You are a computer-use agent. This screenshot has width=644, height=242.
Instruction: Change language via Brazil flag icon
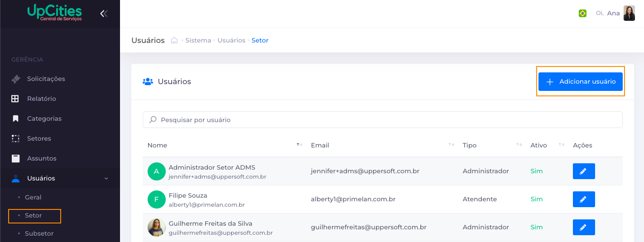pyautogui.click(x=582, y=14)
